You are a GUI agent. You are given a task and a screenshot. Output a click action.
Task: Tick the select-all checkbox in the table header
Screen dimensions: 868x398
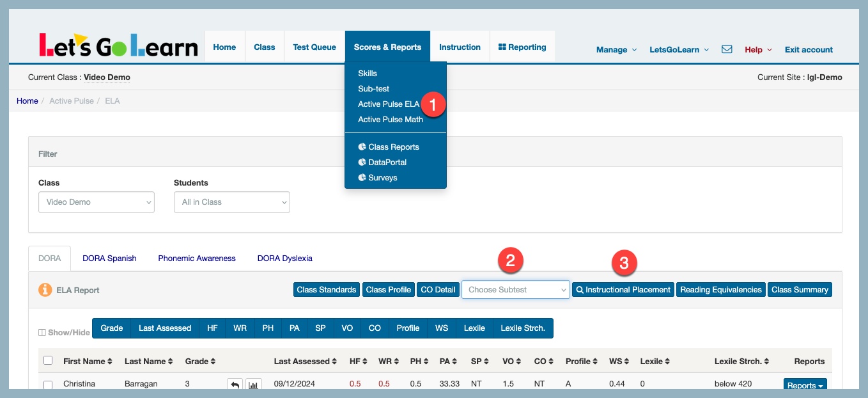point(48,361)
